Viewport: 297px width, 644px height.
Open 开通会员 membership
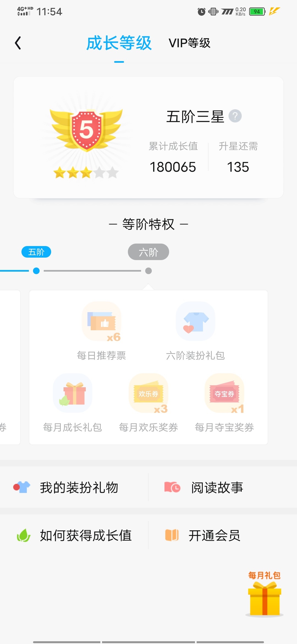coord(223,535)
